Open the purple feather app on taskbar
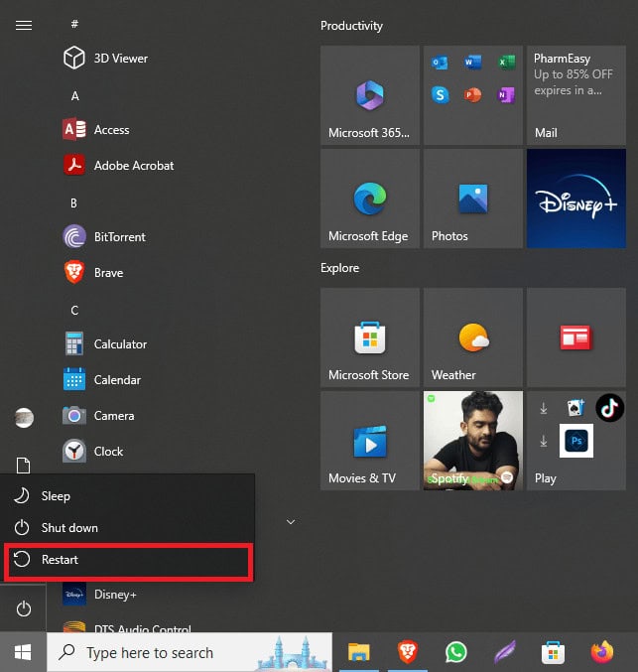Screen dimensions: 638x672 point(504,652)
